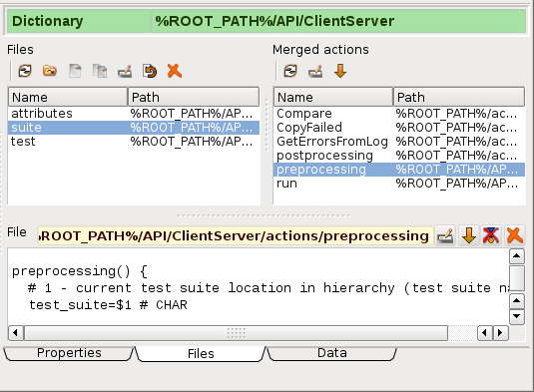Click the edit icon next to File path
This screenshot has width=534, height=392.
click(x=445, y=235)
